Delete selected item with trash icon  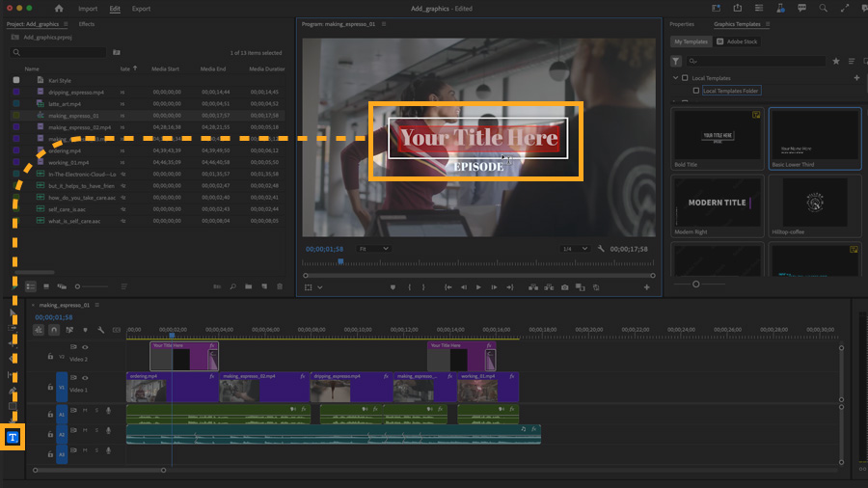(280, 286)
